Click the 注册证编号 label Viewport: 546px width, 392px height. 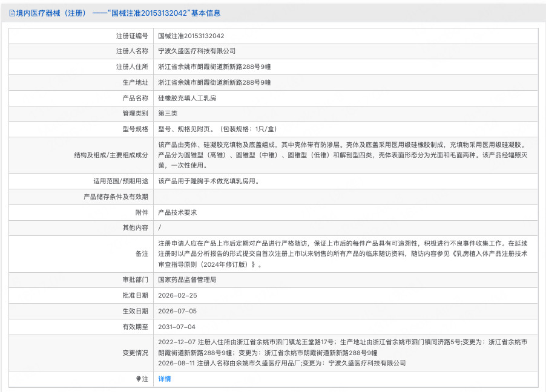point(132,36)
